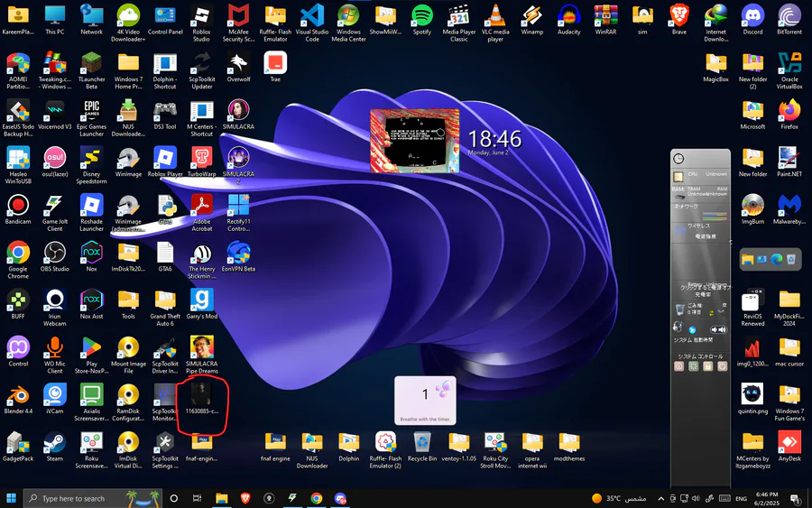Open the TurboWarp desktop shortcut
The image size is (812, 508).
(x=201, y=162)
